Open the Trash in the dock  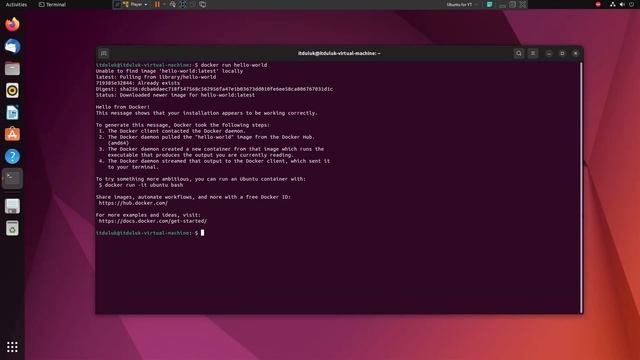pos(12,228)
